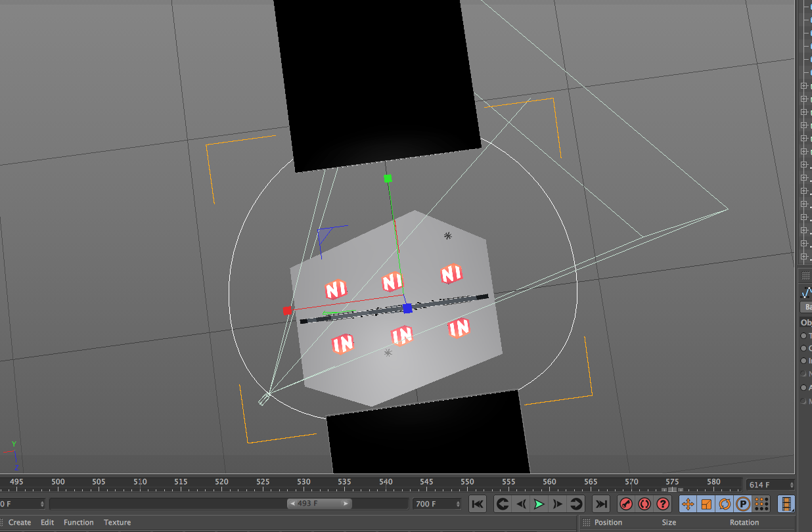
Task: Open the filmstrip scheme dropdown
Action: coord(786,504)
